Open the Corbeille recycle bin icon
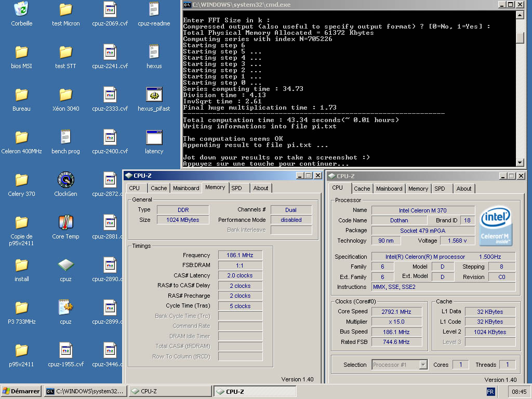Screen dimensions: 532x399 click(x=21, y=9)
